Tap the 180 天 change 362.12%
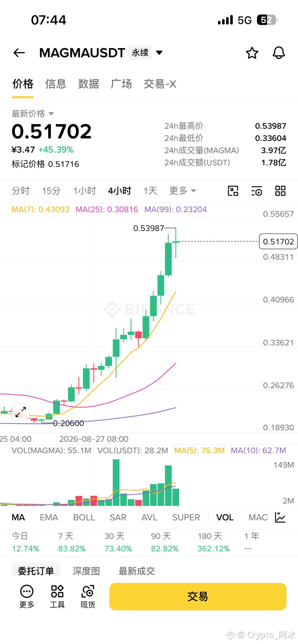 point(213,549)
